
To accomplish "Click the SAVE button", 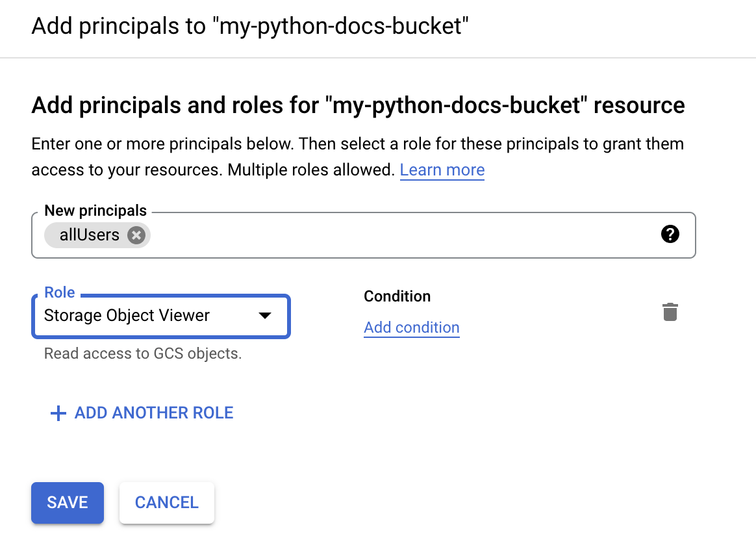I will pos(67,502).
